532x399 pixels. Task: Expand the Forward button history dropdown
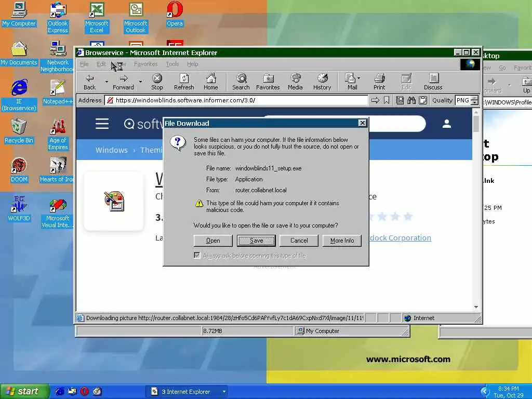(x=140, y=82)
